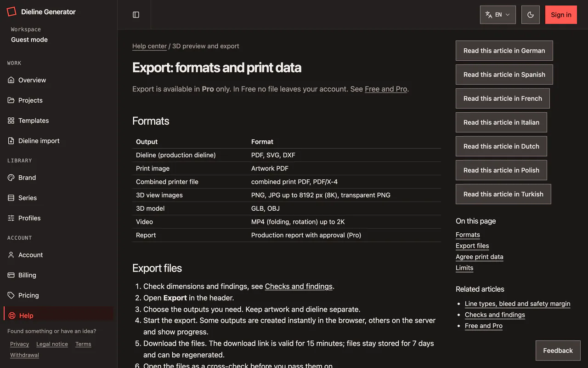Open the Feedback button
588x368 pixels.
pos(558,351)
